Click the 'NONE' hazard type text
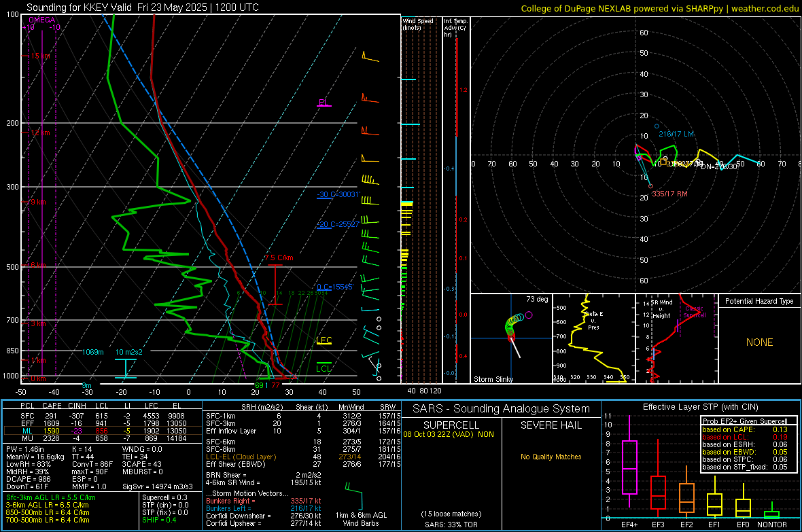The height and width of the screenshot is (532, 802). pos(760,342)
